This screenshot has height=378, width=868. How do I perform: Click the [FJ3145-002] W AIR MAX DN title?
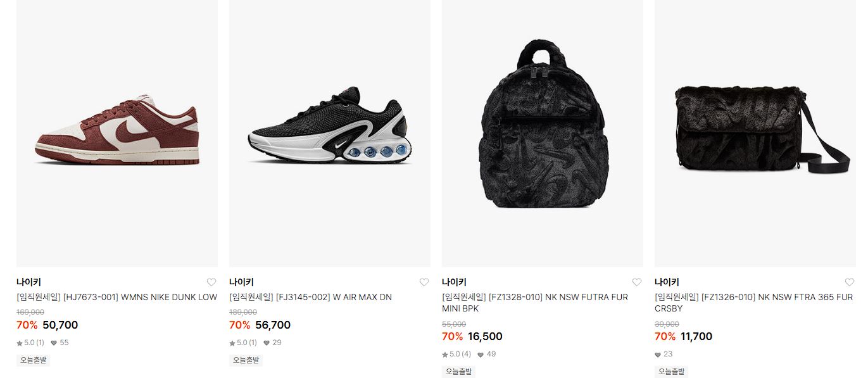click(x=311, y=297)
